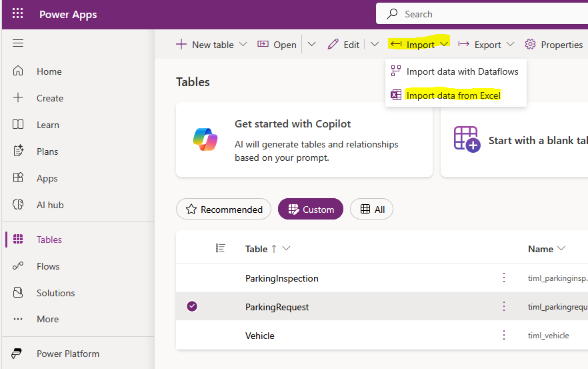Click into the Search box
Viewport: 588px width, 369px height.
point(480,14)
